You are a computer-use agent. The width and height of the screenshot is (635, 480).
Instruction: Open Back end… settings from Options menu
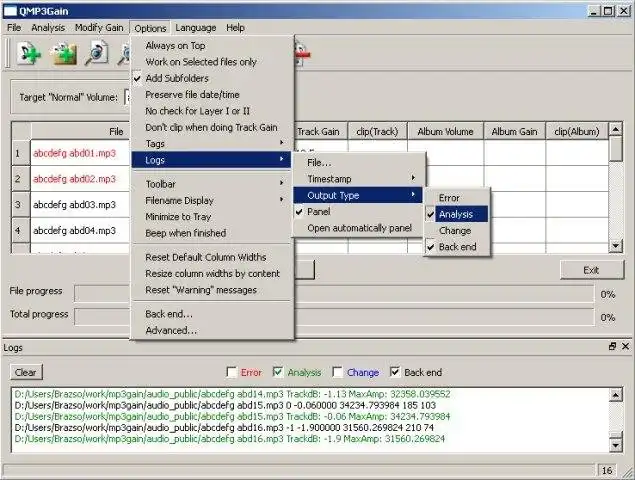211,314
